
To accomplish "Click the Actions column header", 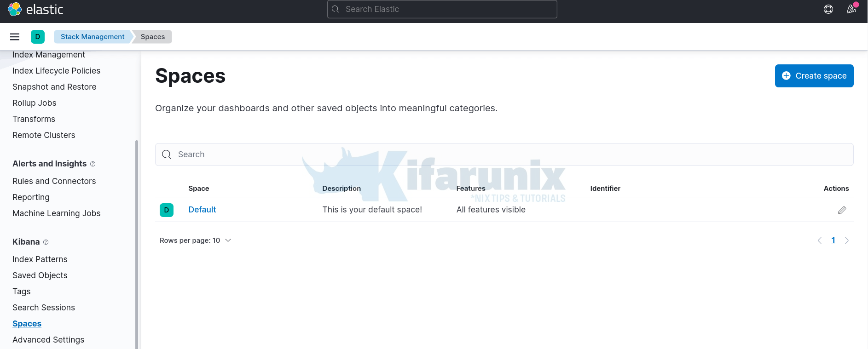I will pyautogui.click(x=836, y=189).
